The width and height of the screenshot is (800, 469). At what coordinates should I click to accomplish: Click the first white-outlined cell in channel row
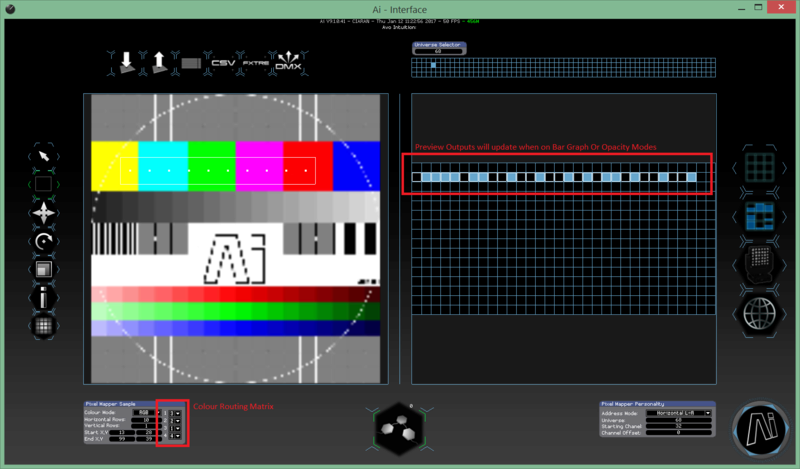(417, 177)
